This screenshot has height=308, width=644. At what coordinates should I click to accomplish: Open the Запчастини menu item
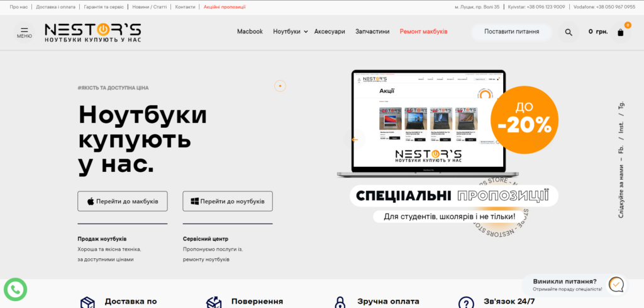click(372, 31)
